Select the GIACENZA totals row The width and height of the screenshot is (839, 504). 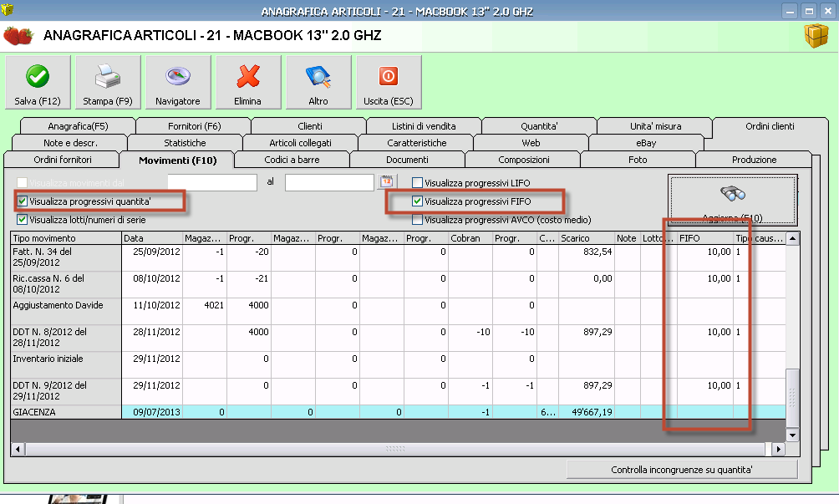click(398, 412)
